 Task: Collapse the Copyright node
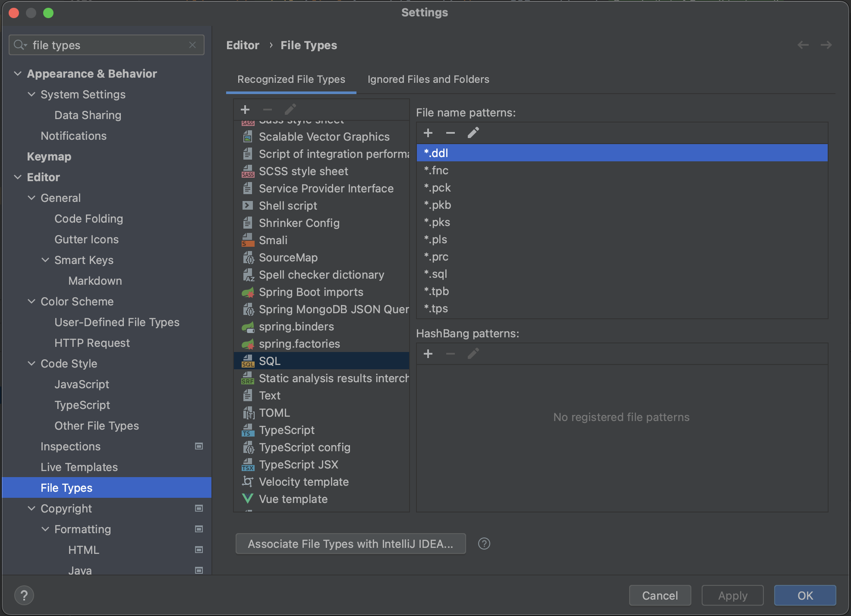click(32, 509)
